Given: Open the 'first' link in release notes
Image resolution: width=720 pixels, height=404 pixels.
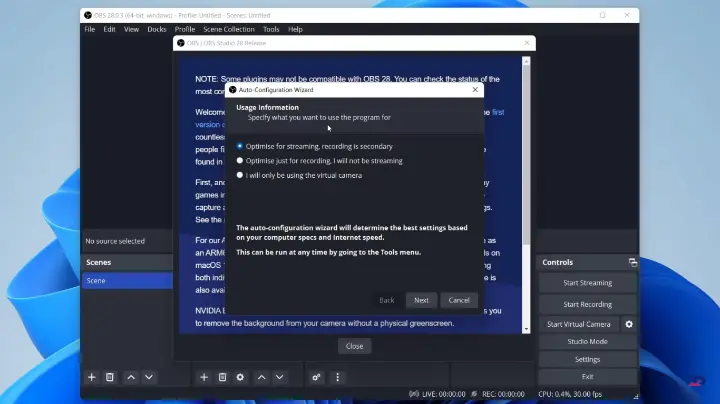Looking at the screenshot, I should 498,112.
